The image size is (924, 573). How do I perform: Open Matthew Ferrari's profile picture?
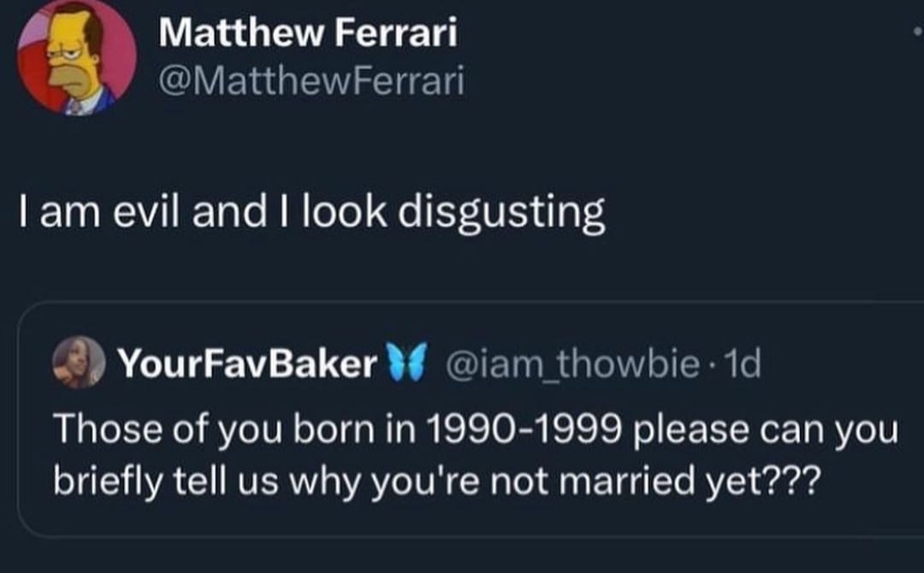coord(77,58)
